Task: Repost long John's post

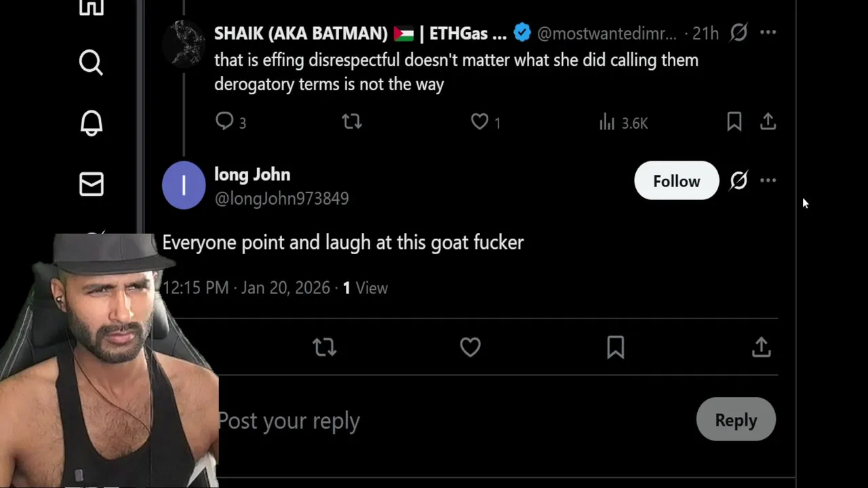Action: pos(324,347)
